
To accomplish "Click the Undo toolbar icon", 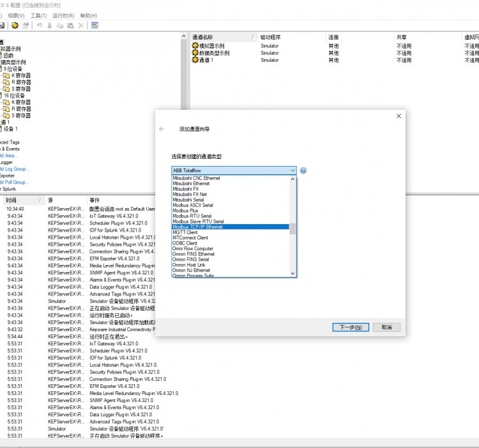I will (x=40, y=26).
